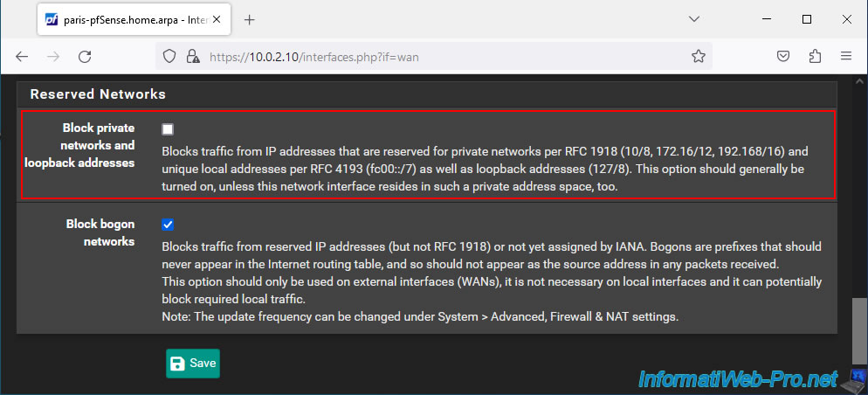The image size is (868, 395).
Task: Click the padlock site security icon
Action: (x=192, y=57)
